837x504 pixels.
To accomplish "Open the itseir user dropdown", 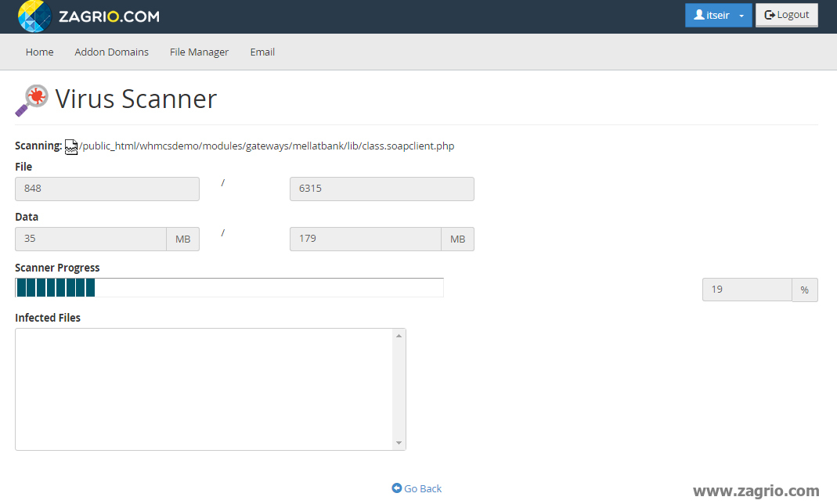I will (718, 16).
